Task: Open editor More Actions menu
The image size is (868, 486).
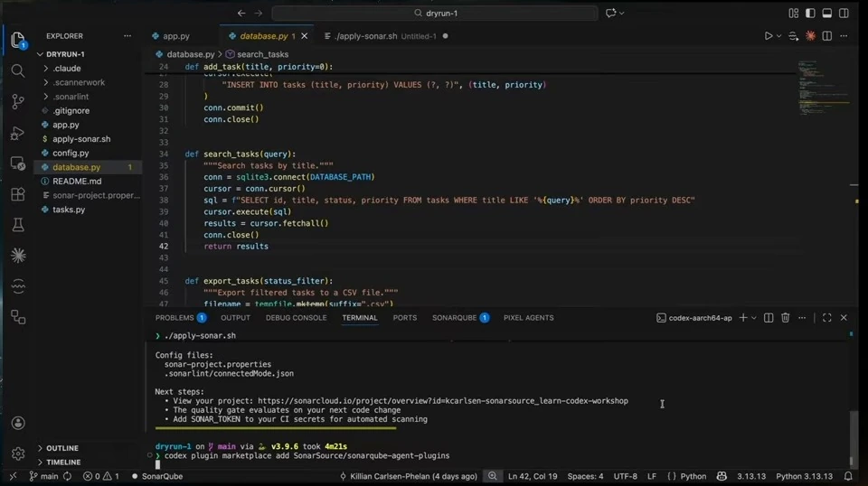Action: (844, 36)
